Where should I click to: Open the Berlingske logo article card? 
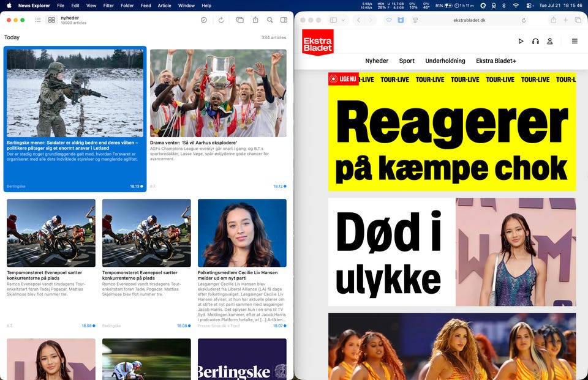point(243,359)
